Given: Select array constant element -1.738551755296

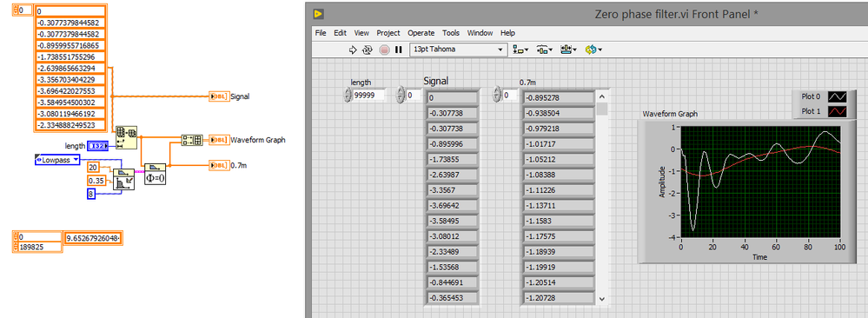Looking at the screenshot, I should [70, 57].
